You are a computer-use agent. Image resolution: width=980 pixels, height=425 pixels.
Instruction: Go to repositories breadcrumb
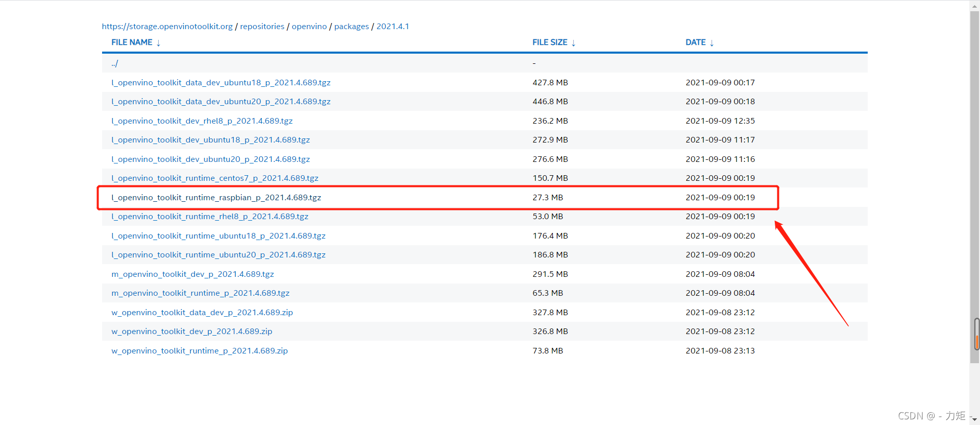[262, 27]
